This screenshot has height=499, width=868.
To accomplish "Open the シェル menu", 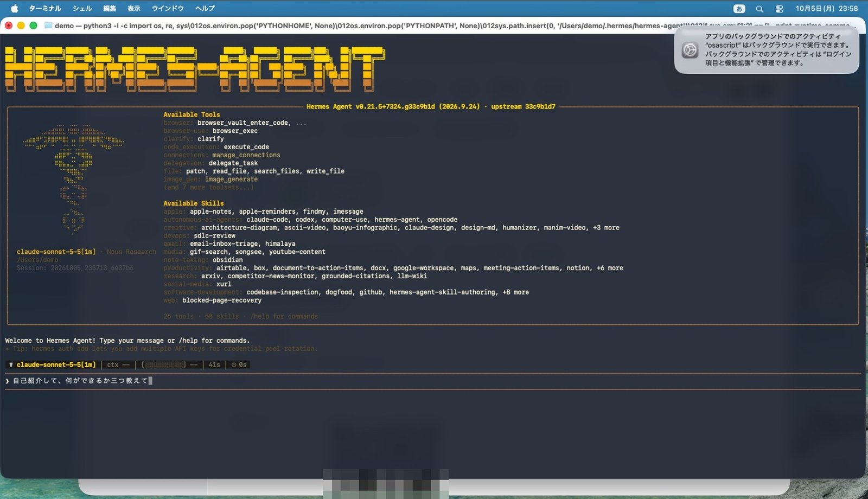I will click(x=82, y=8).
